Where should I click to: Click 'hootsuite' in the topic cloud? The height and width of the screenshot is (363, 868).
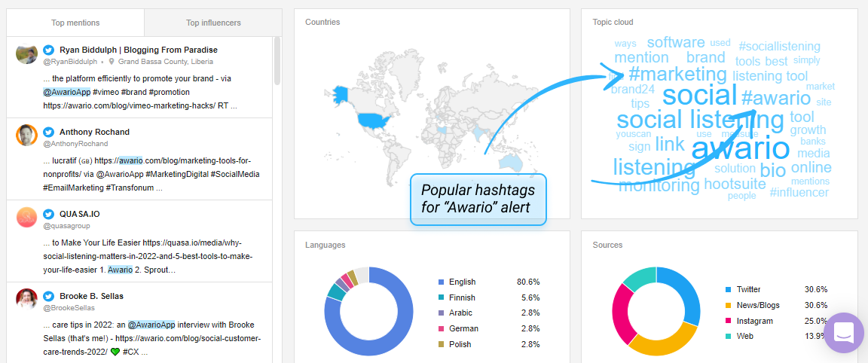735,184
